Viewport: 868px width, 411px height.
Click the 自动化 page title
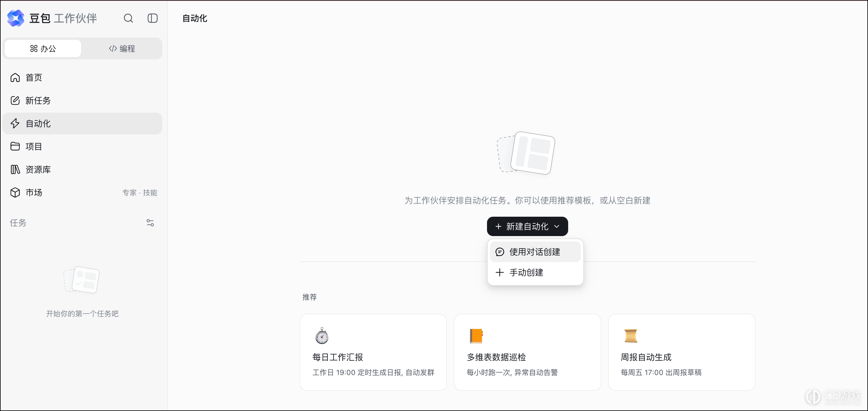pyautogui.click(x=195, y=18)
